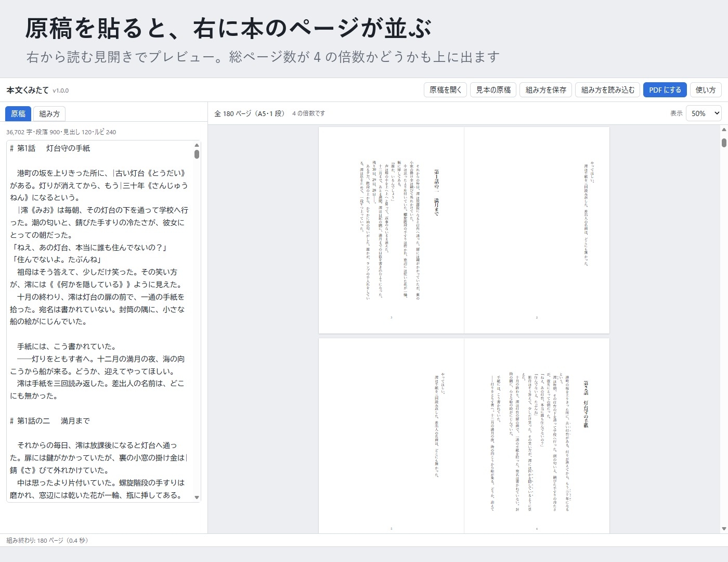Click the v1.0.0 version label
The width and height of the screenshot is (728, 562).
coord(61,91)
